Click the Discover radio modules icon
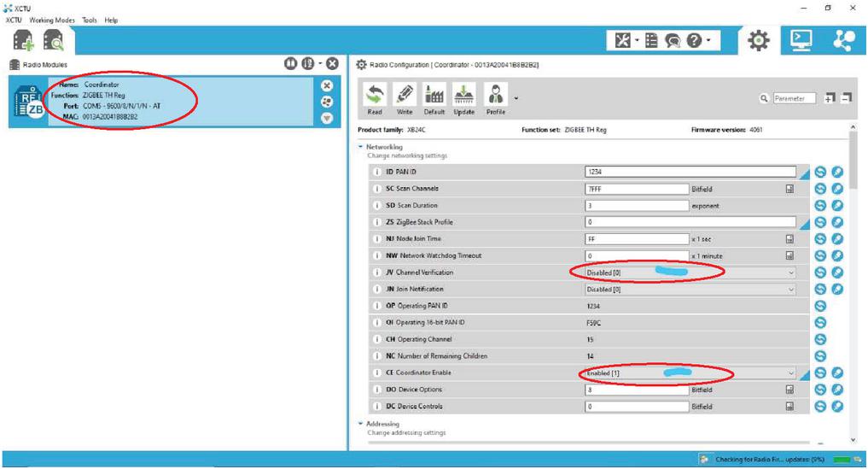 (x=53, y=40)
